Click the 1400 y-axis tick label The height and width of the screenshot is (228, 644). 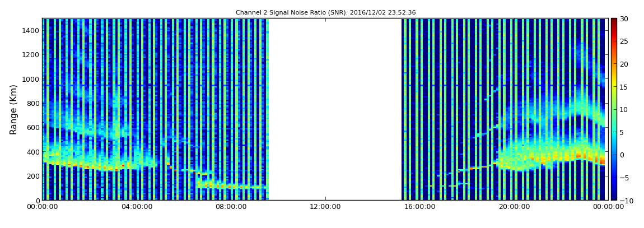tap(31, 30)
